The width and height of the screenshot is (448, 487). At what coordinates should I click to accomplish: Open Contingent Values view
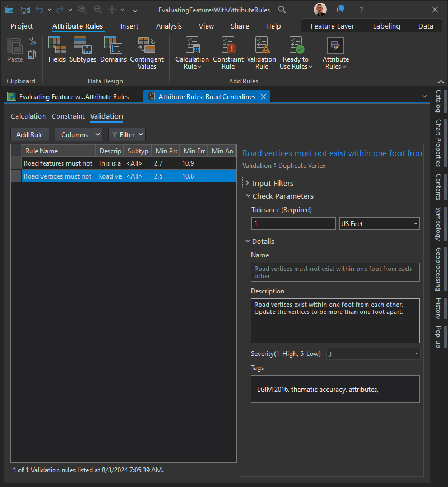coord(147,53)
